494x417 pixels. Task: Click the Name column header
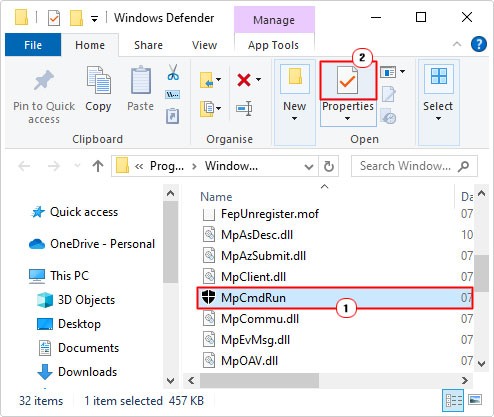216,197
